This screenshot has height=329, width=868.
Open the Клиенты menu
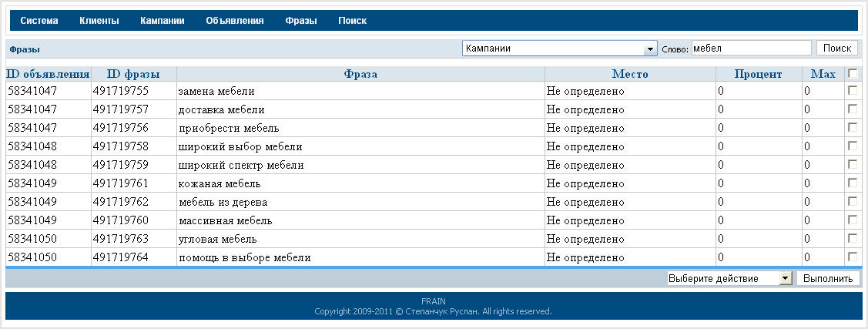(99, 21)
